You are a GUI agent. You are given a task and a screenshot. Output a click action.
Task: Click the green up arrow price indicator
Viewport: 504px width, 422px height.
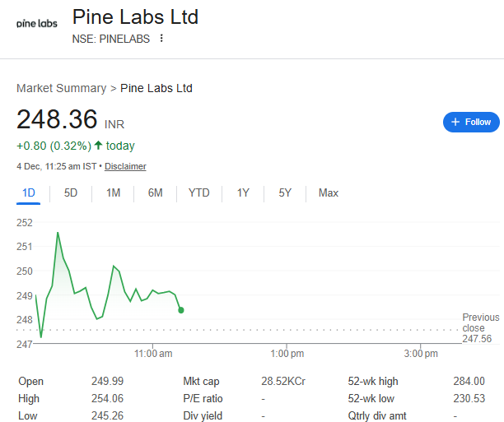point(98,146)
